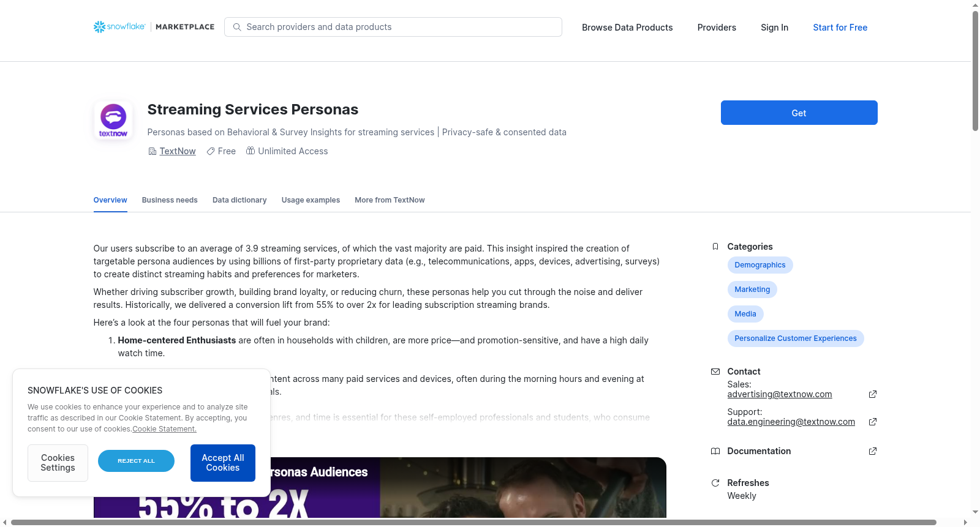Image resolution: width=980 pixels, height=527 pixels.
Task: Click the Categories bookmark icon
Action: pyautogui.click(x=715, y=247)
